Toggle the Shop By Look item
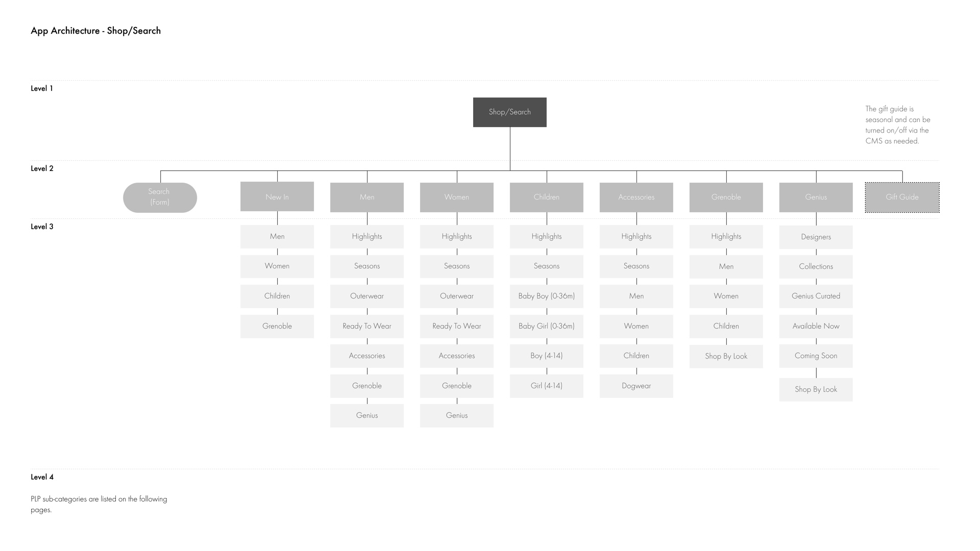The height and width of the screenshot is (551, 980). coord(726,355)
